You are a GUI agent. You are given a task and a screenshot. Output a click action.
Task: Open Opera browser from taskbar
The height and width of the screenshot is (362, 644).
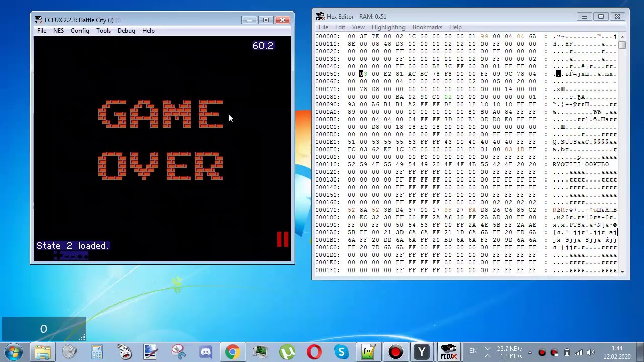(314, 352)
